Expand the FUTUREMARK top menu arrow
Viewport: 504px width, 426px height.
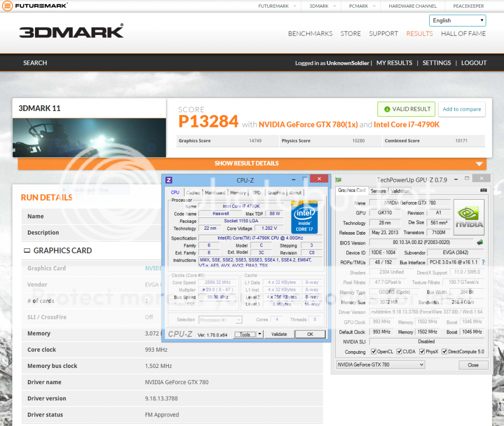point(295,6)
